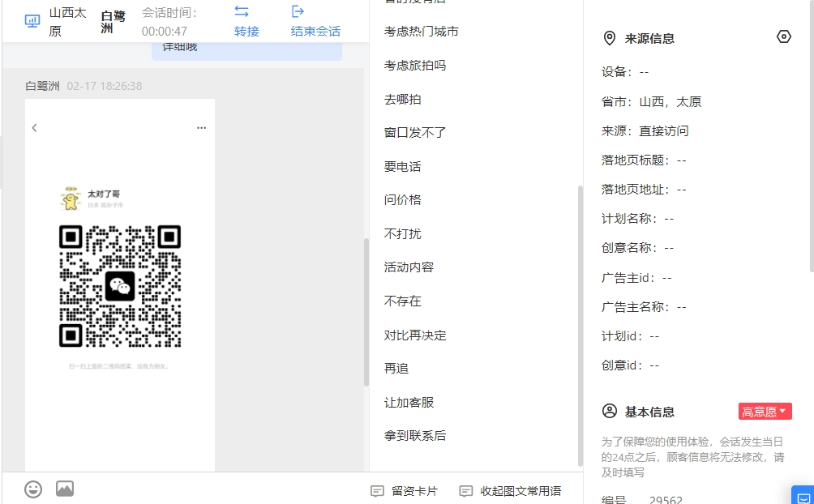814x504 pixels.
Task: Click the 广告主id row
Action: (x=636, y=278)
